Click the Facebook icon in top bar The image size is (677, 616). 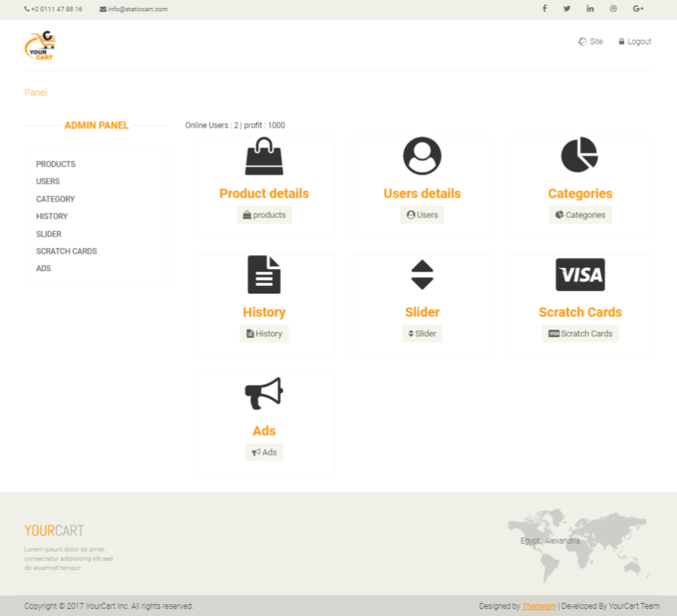coord(545,9)
